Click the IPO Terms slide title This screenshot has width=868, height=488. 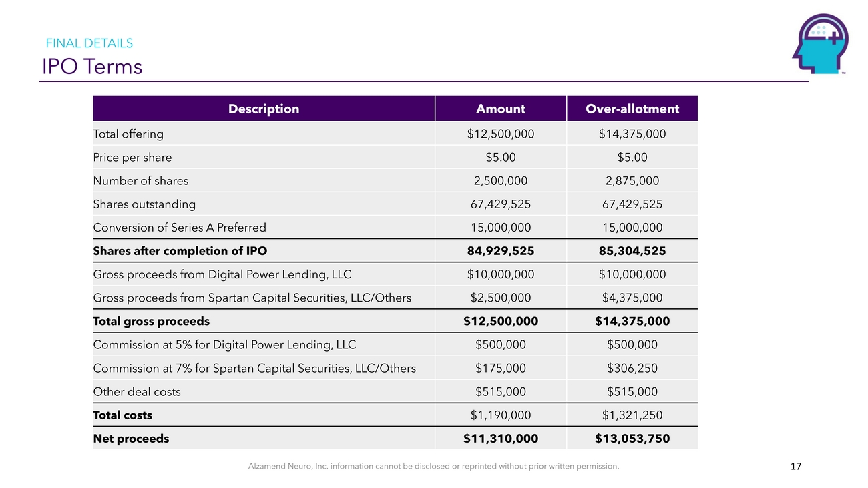click(92, 67)
